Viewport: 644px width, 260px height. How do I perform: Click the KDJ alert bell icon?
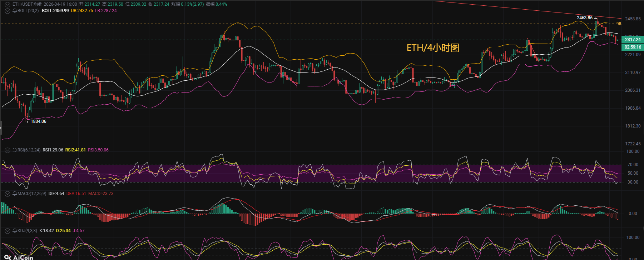pos(15,231)
